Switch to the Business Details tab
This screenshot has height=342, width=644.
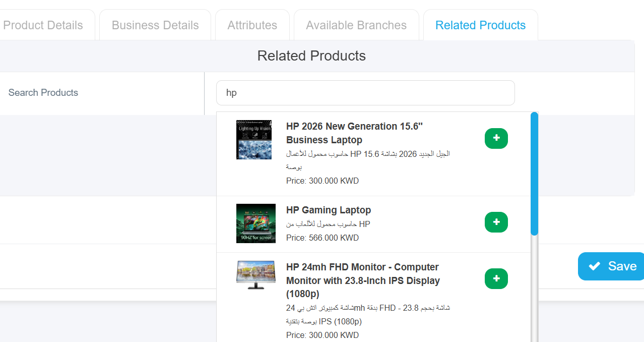tap(155, 25)
